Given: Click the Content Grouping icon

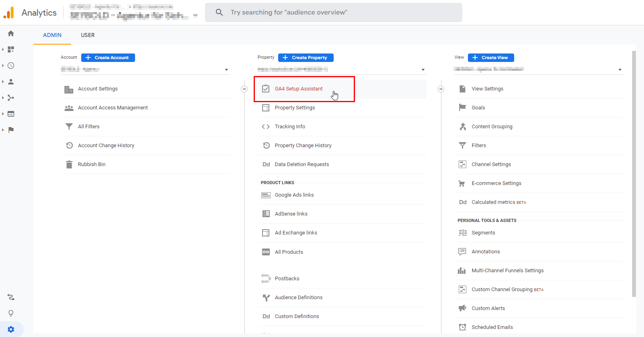Looking at the screenshot, I should click(x=462, y=127).
